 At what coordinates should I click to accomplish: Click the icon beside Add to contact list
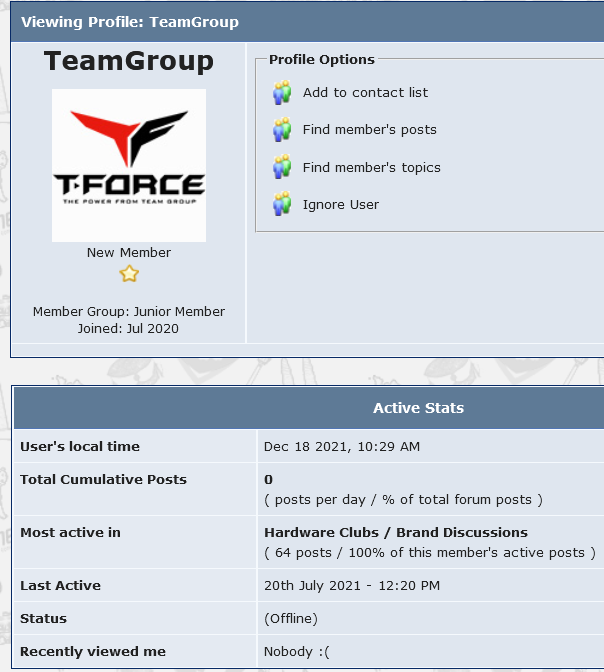282,93
